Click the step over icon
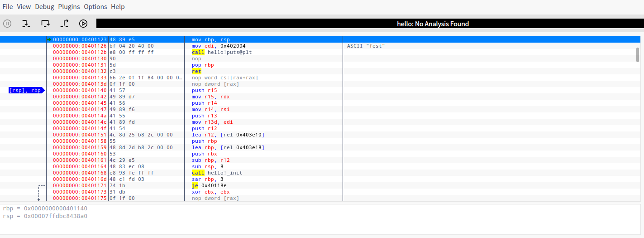Image resolution: width=644 pixels, height=238 pixels. [x=45, y=24]
